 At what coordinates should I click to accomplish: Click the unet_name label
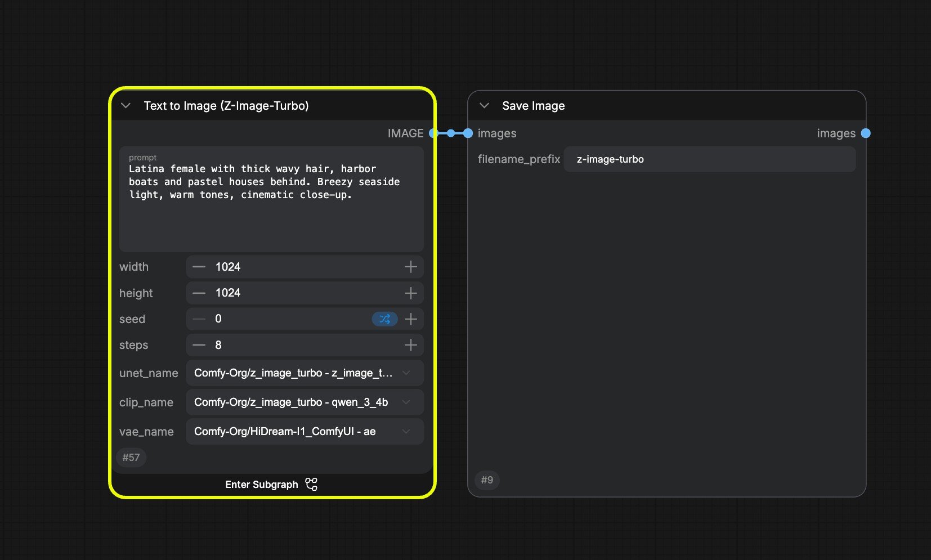[x=149, y=373]
